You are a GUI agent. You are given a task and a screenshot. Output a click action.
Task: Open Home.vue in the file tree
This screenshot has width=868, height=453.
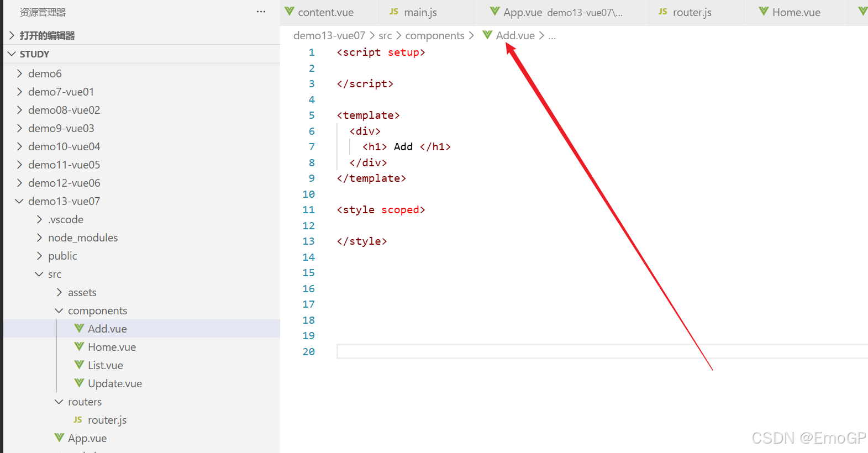click(141, 347)
